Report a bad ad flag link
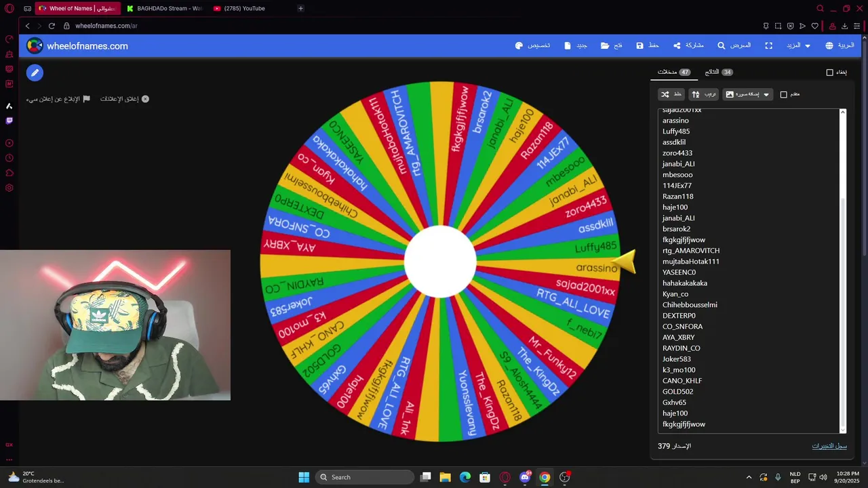The height and width of the screenshot is (488, 868). coord(58,99)
